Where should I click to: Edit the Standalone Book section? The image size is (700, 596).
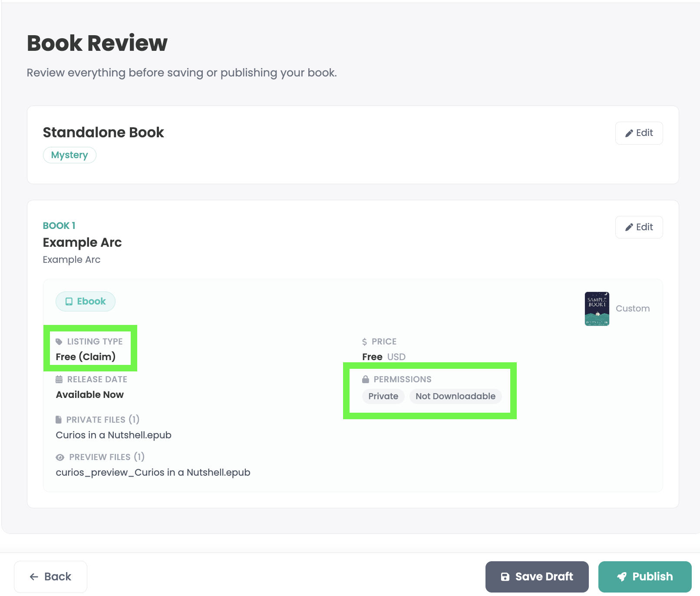pos(639,133)
